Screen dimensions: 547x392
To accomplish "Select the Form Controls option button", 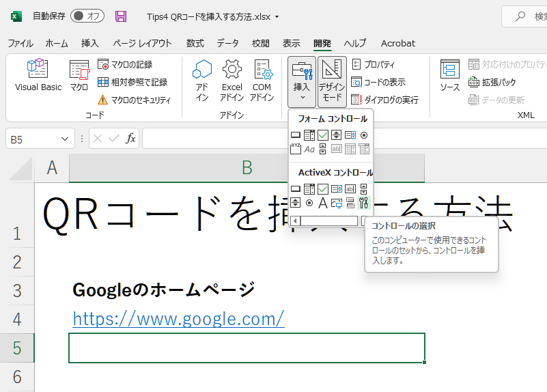I will coord(364,135).
